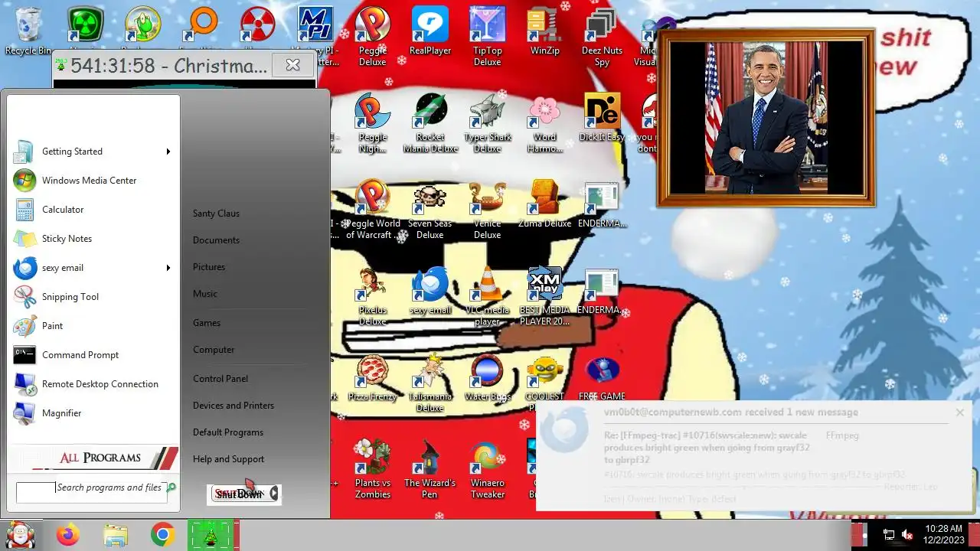Open the Word Harmony desktop shortcut
Viewport: 980px width, 551px height.
tap(545, 123)
